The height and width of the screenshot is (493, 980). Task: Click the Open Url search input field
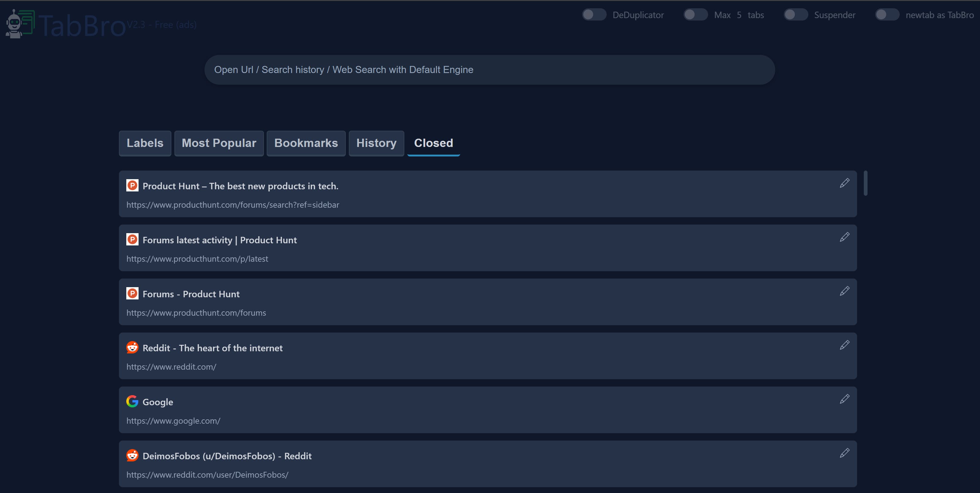pyautogui.click(x=489, y=70)
